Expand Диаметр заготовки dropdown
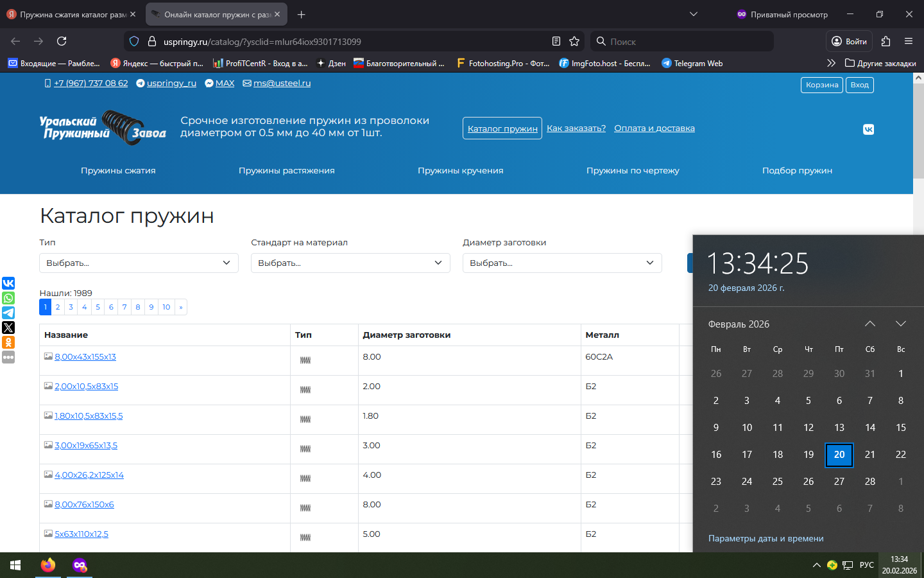Image resolution: width=924 pixels, height=578 pixels. tap(562, 263)
